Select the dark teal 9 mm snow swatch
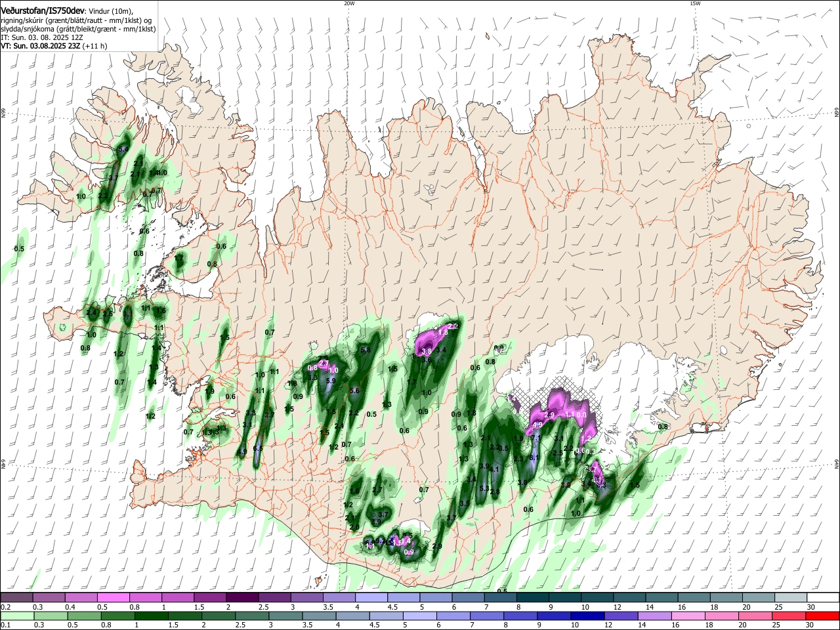The image size is (840, 630). (x=565, y=597)
